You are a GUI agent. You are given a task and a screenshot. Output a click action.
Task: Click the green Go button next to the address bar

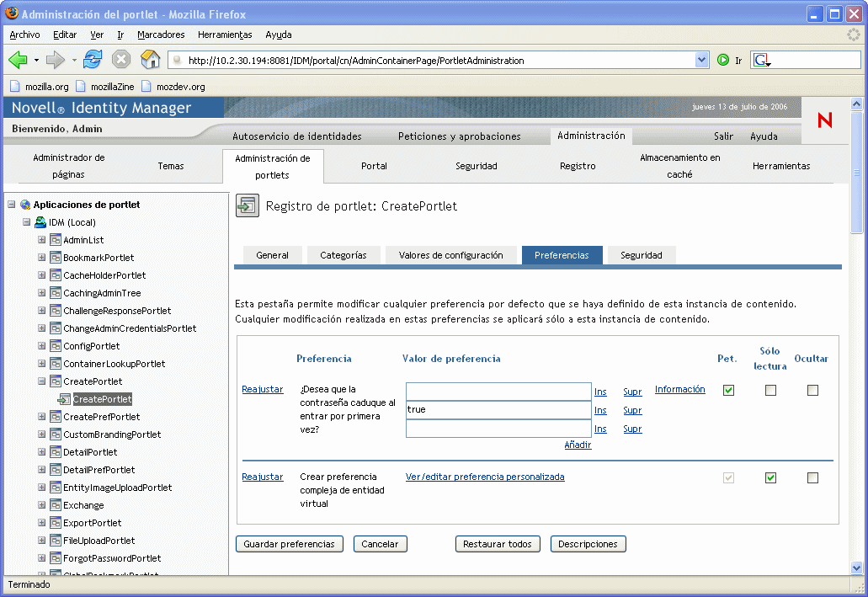coord(723,60)
